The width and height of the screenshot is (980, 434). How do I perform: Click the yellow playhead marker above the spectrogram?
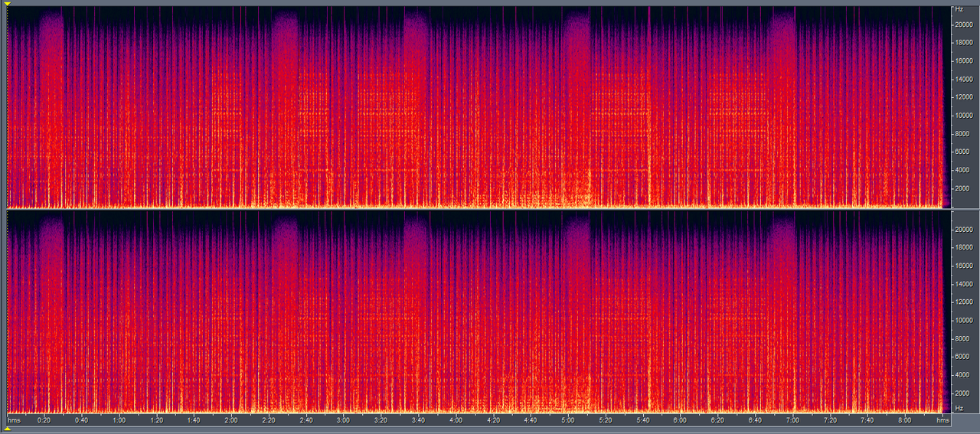coord(7,4)
